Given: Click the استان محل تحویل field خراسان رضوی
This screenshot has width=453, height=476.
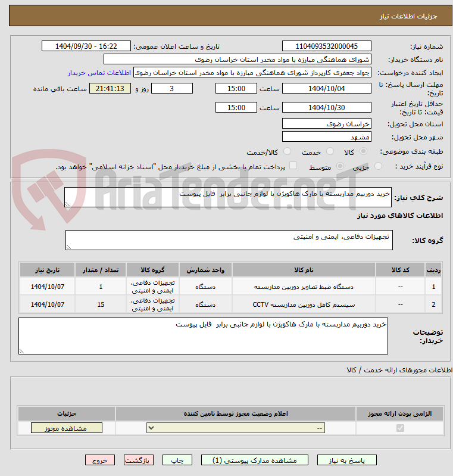Looking at the screenshot, I should pyautogui.click(x=326, y=123).
